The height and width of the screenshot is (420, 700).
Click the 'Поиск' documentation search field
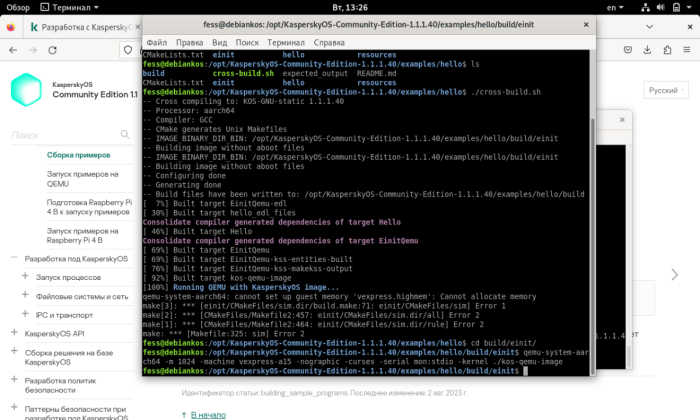[x=65, y=135]
